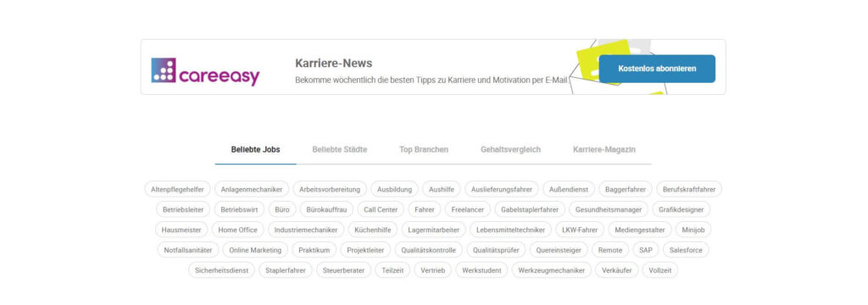Select the Grafikdesigner tag
This screenshot has height=305, width=868.
point(682,210)
